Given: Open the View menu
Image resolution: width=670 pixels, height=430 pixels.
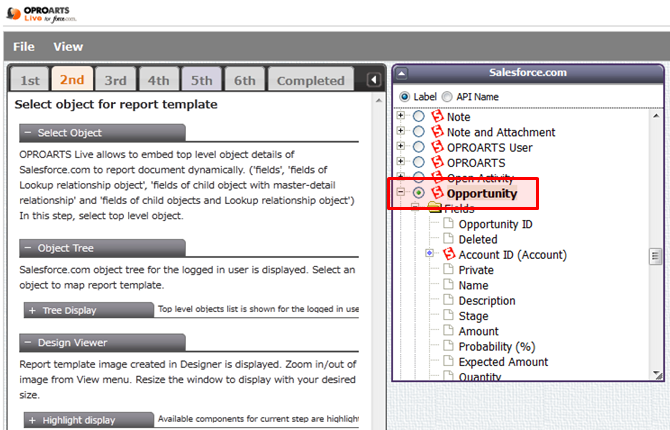Looking at the screenshot, I should (68, 47).
